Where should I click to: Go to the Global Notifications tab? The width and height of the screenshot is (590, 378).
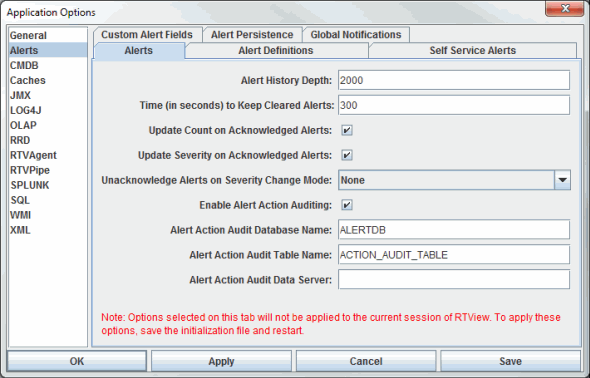pos(356,35)
